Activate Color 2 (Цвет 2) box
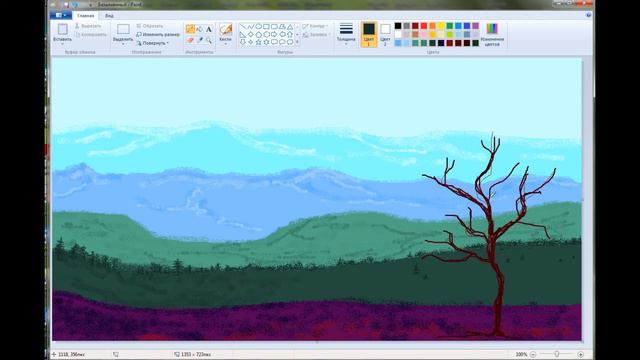Screen dimensions: 640x360 point(385,34)
